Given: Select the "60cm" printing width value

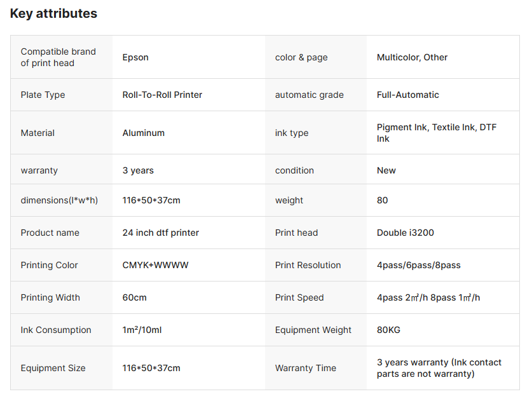Looking at the screenshot, I should [134, 297].
